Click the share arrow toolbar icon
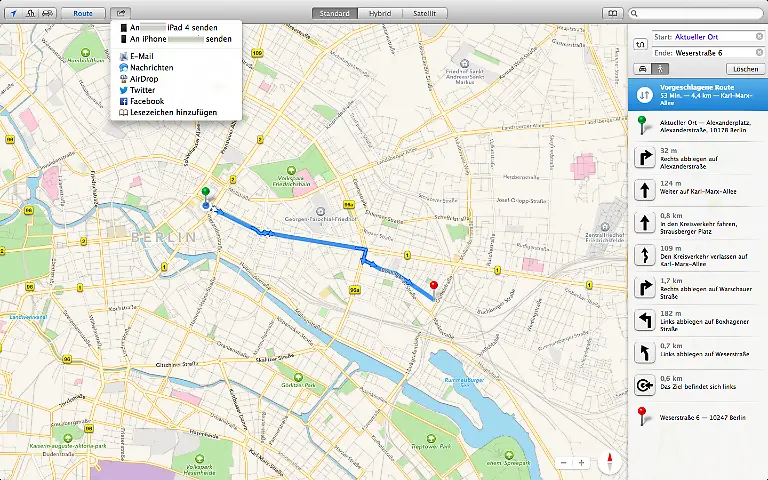 120,13
